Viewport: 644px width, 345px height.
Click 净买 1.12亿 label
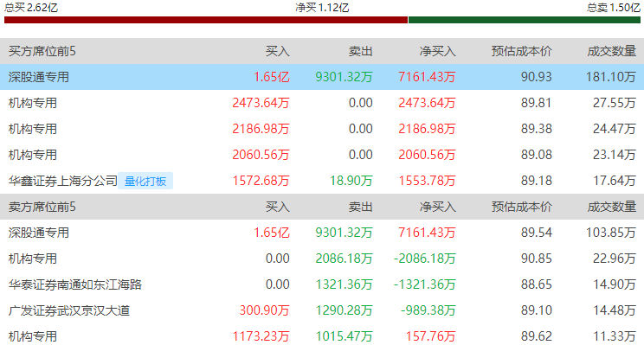(322, 8)
